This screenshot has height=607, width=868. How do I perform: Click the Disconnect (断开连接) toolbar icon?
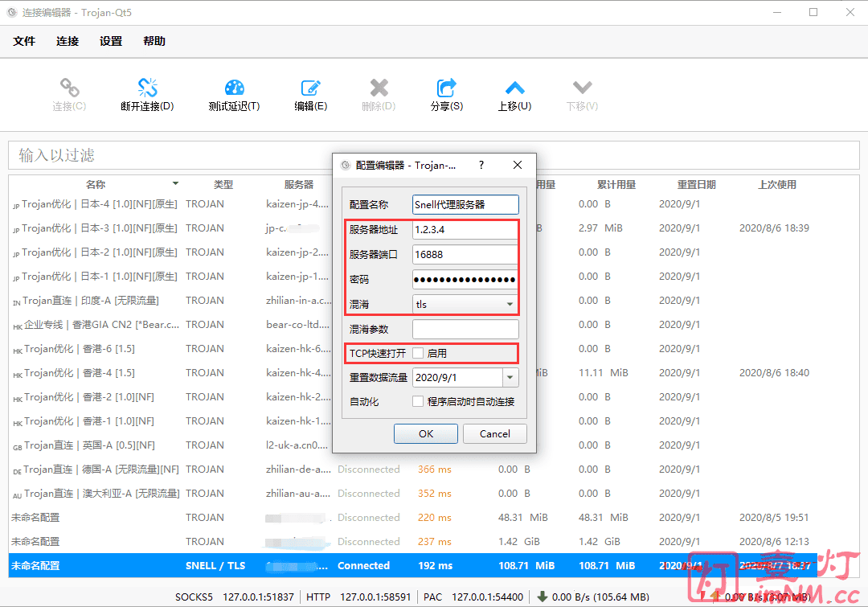coord(147,88)
